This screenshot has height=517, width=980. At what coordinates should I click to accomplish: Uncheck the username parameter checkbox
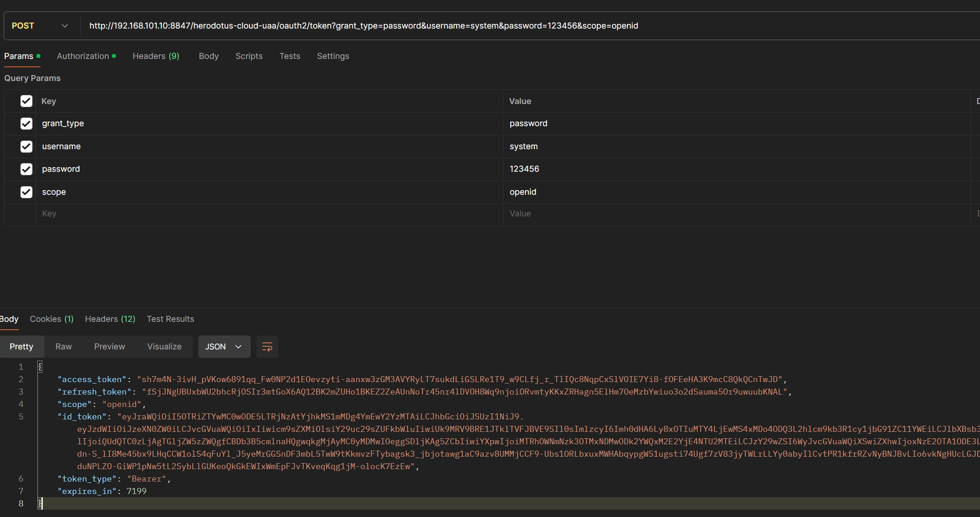pyautogui.click(x=26, y=146)
